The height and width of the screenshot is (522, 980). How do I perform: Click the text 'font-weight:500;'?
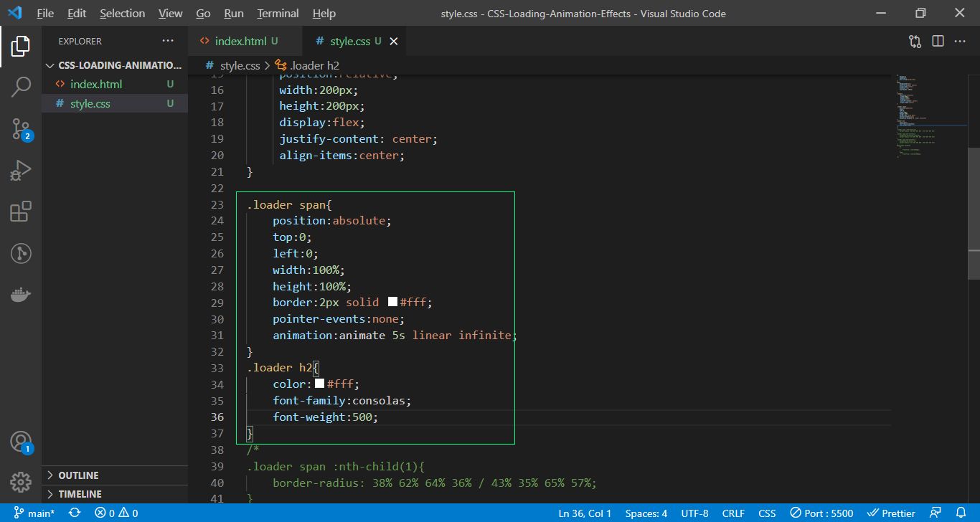click(x=325, y=417)
